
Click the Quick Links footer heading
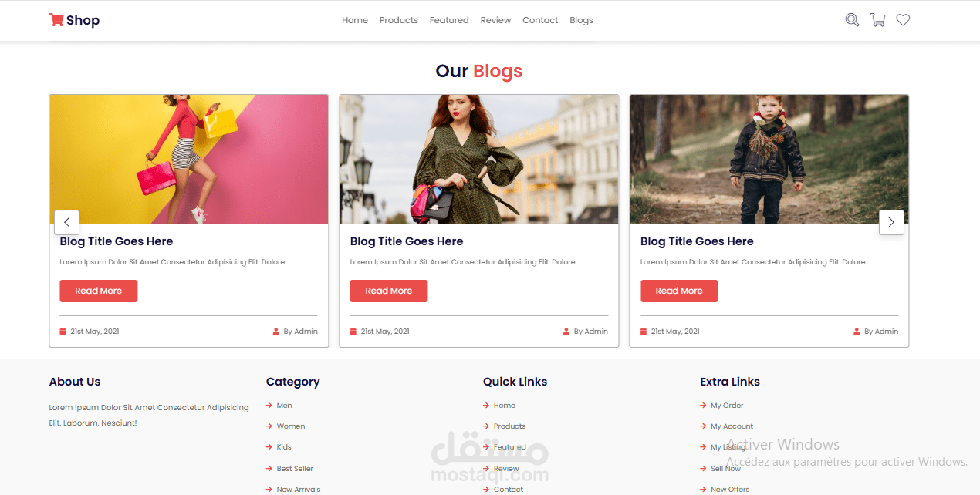[x=515, y=382]
